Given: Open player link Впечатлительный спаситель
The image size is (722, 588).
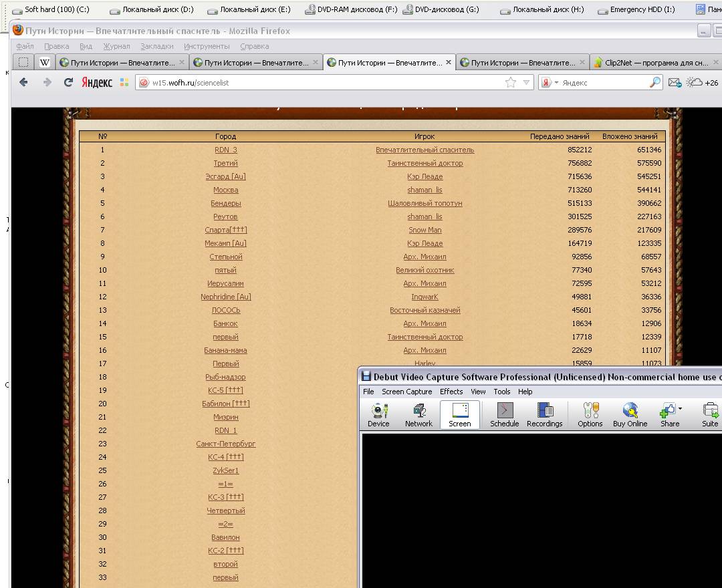Looking at the screenshot, I should (425, 150).
